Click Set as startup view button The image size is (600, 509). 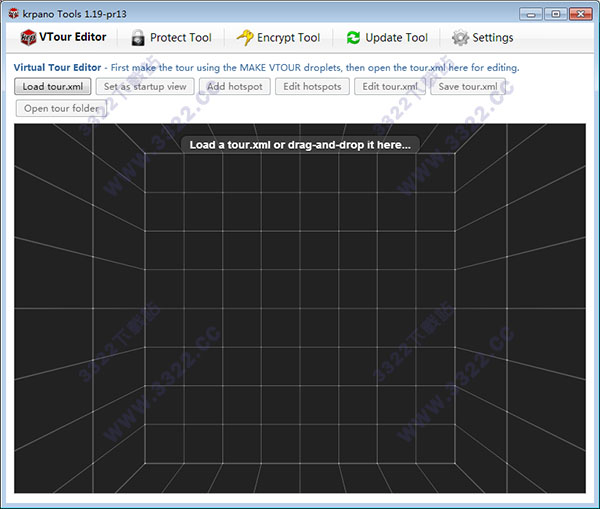[x=145, y=86]
